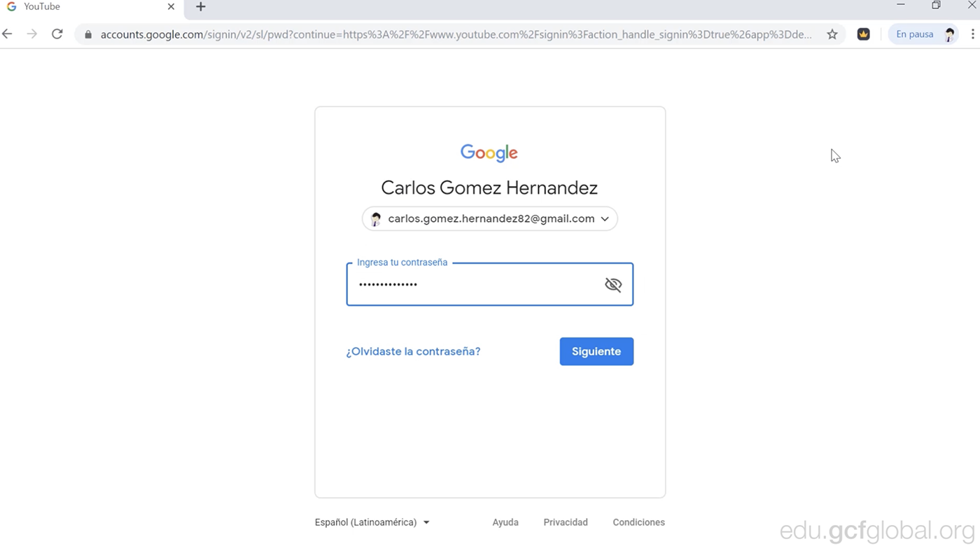Focus the Ingresa tu contraseña field
980x546 pixels.
click(x=490, y=284)
